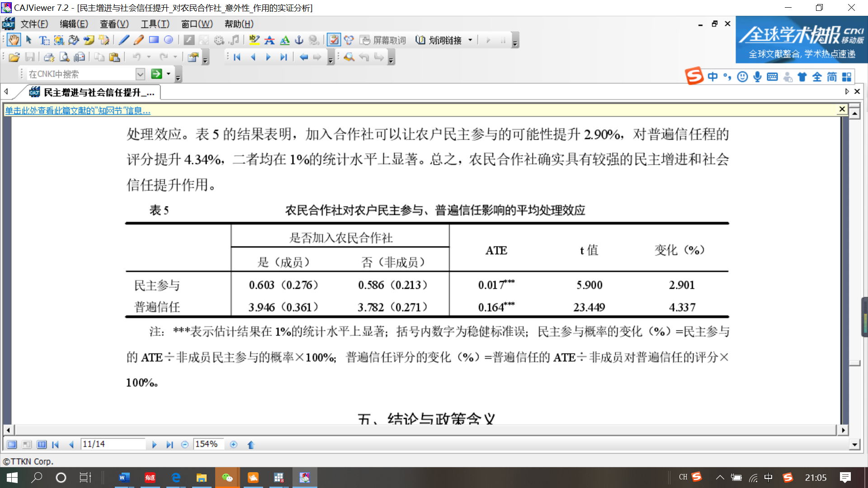Choose the Highlight text tool
The height and width of the screenshot is (488, 868).
coord(254,40)
